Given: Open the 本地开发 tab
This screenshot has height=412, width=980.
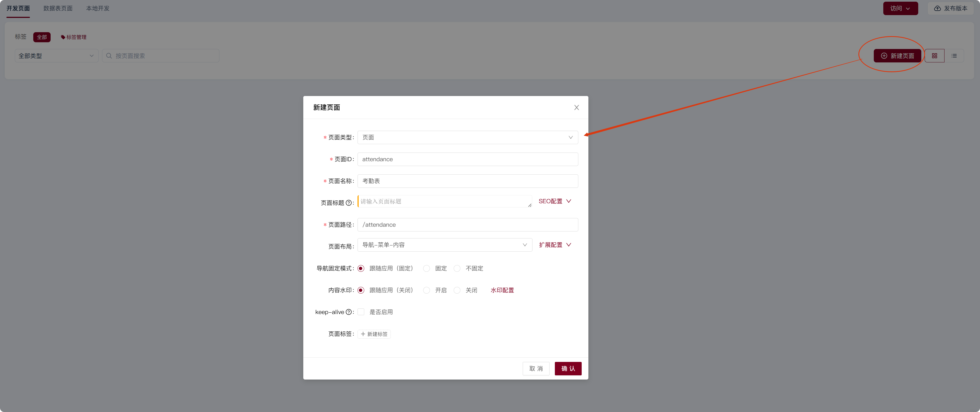Looking at the screenshot, I should pyautogui.click(x=97, y=8).
